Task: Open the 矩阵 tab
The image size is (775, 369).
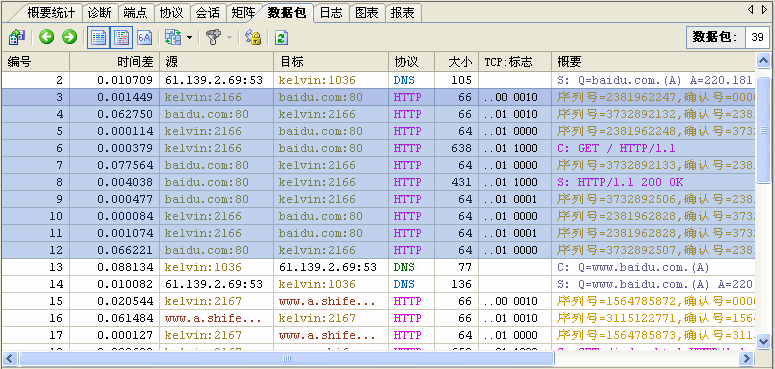Action: pos(244,12)
